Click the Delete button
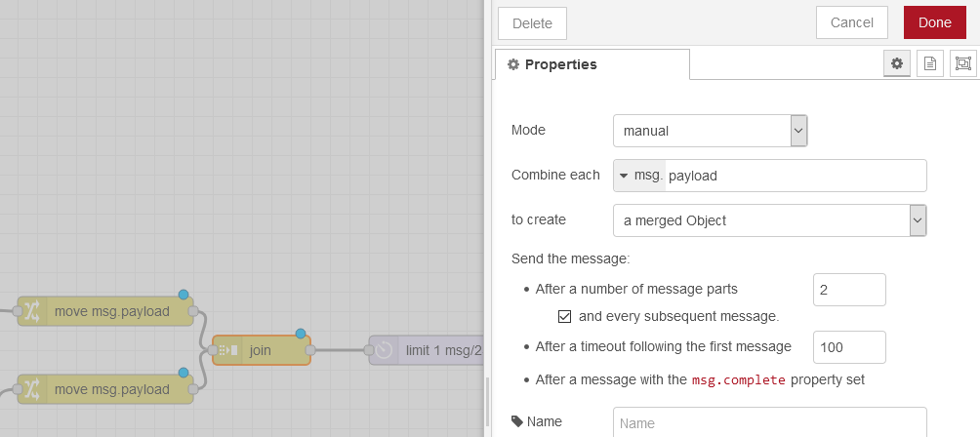The image size is (980, 437). [x=533, y=23]
